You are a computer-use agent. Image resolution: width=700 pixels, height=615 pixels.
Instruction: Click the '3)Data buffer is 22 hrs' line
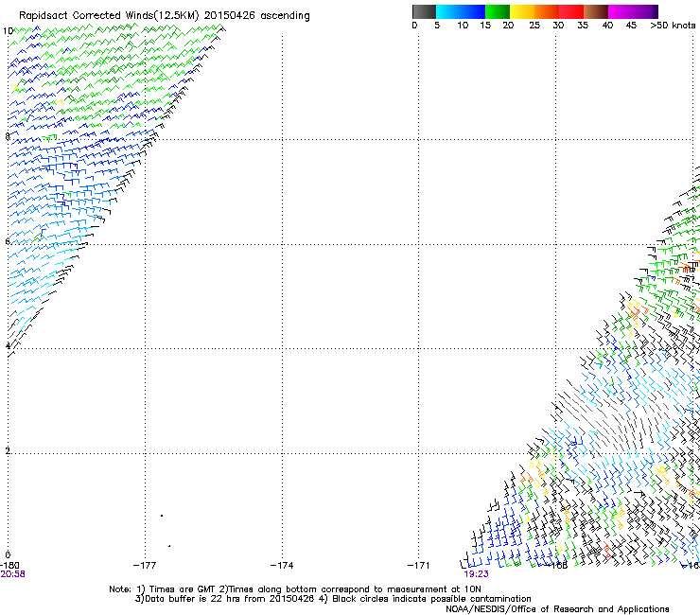point(333,599)
